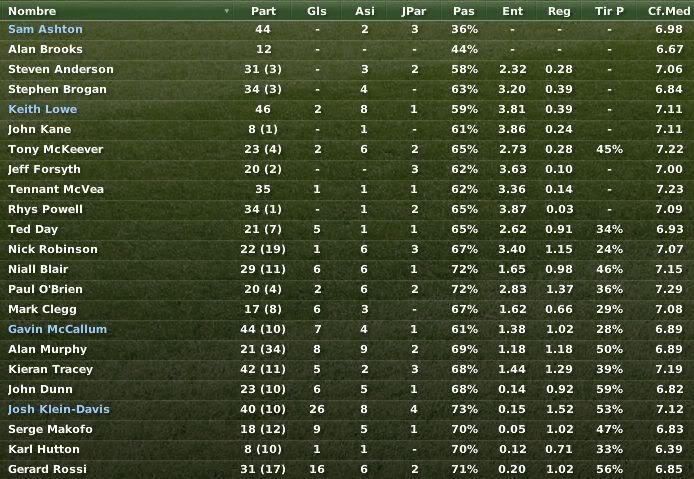The width and height of the screenshot is (694, 479).
Task: Open Sam Ashton's player profile
Action: tap(45, 29)
